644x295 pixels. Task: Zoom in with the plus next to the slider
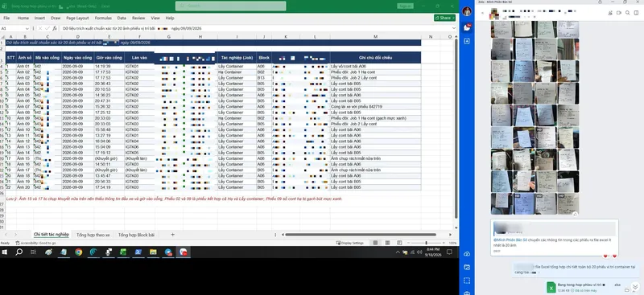444,243
